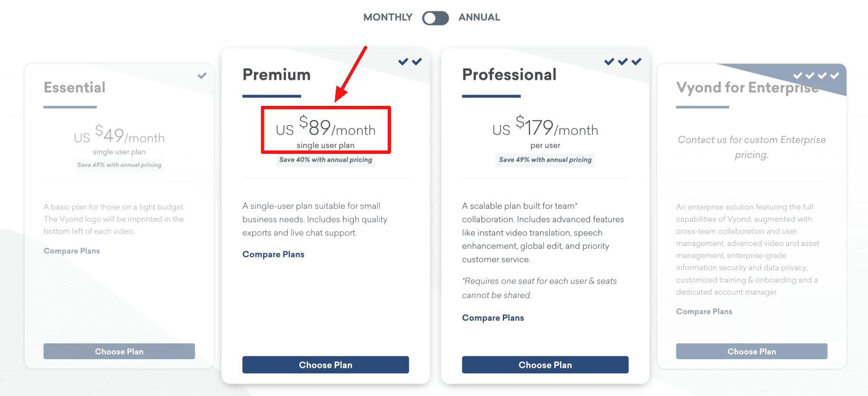Screen dimensions: 868x396
Task: Click the single checkmark icon on Essential card
Action: tap(202, 75)
